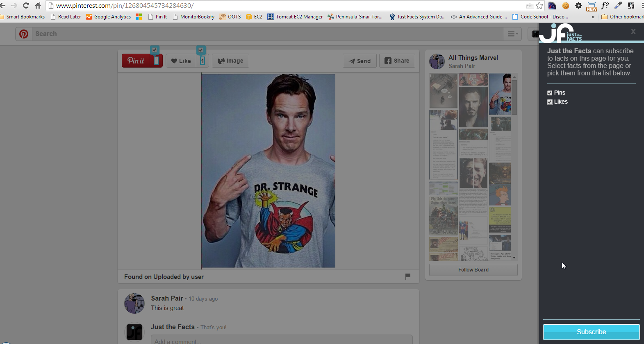
Task: Open the screenshot extension labeled NEW
Action: (592, 6)
